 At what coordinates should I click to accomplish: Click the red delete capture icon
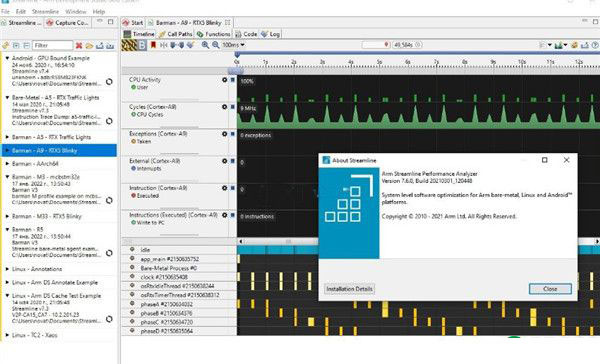pyautogui.click(x=79, y=46)
